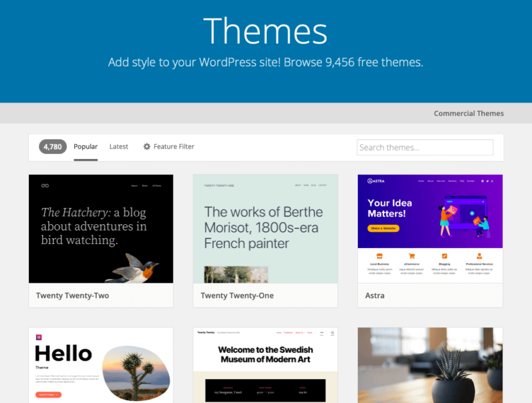This screenshot has height=403, width=532.
Task: Click the Themes page heading
Action: [x=265, y=31]
